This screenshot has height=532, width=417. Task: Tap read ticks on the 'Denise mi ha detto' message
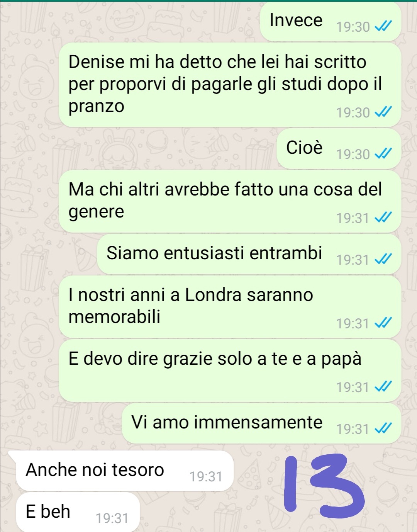point(383,112)
